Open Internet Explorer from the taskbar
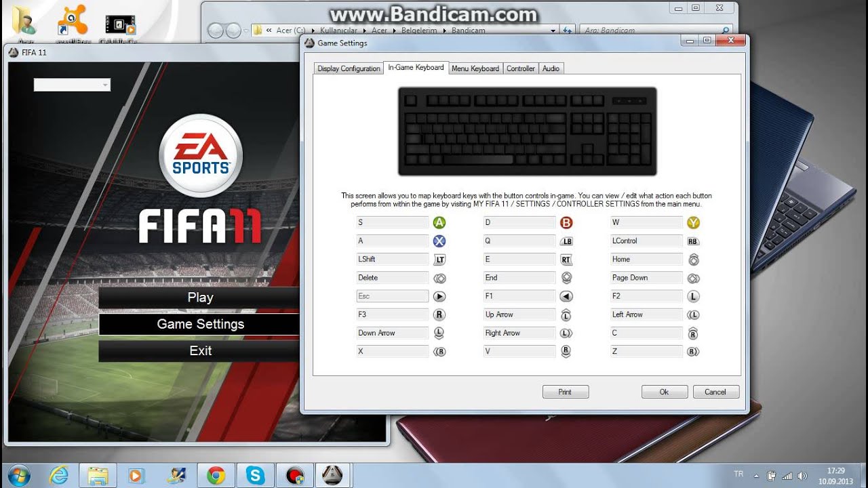The height and width of the screenshot is (488, 868). (x=59, y=476)
